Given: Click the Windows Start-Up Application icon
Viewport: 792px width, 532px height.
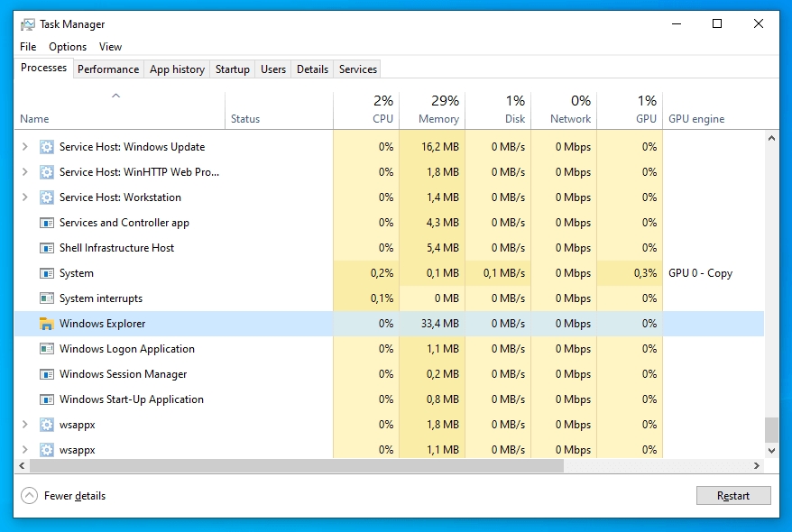Looking at the screenshot, I should tap(47, 399).
